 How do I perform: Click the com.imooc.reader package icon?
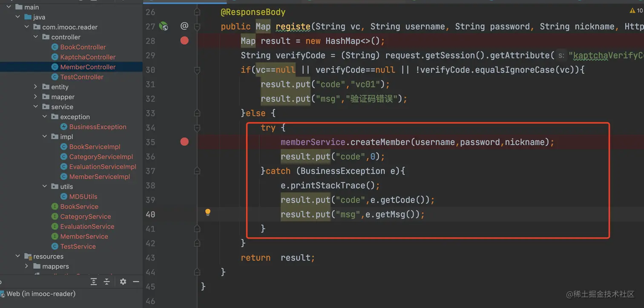point(37,27)
